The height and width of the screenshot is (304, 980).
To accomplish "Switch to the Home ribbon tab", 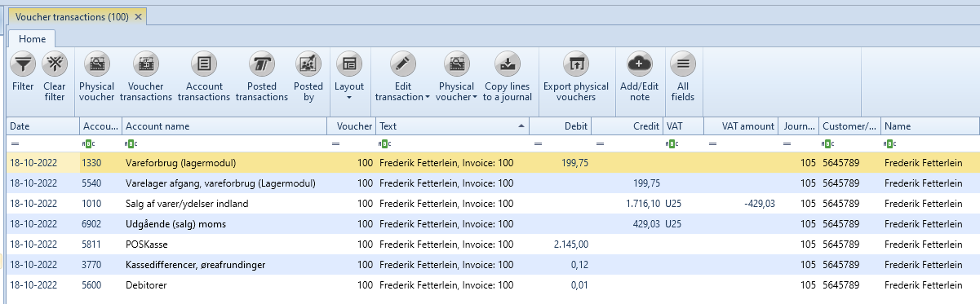I will [33, 37].
